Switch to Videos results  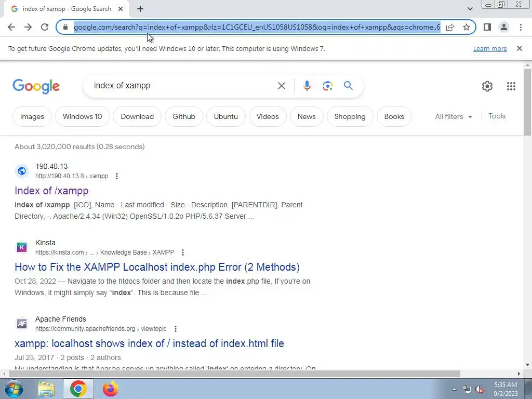[268, 116]
